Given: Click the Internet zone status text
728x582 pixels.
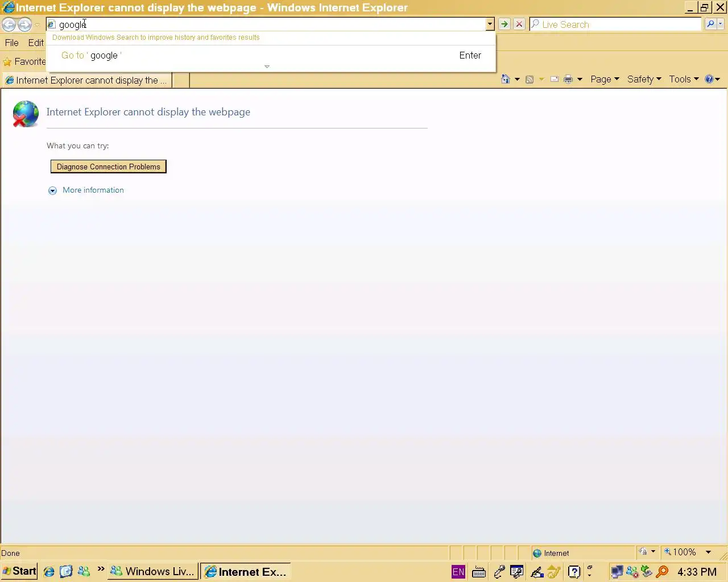Looking at the screenshot, I should coord(556,553).
